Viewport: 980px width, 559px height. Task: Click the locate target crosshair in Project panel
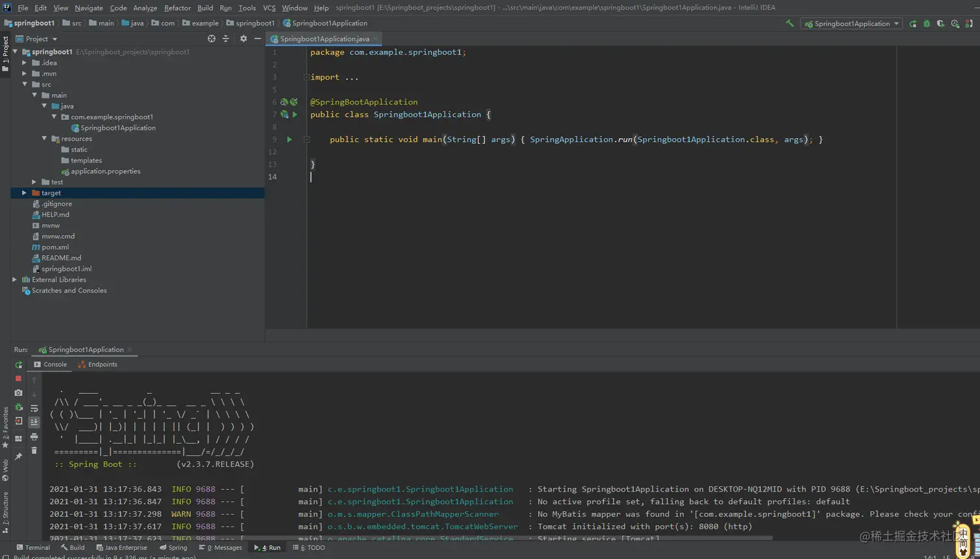(x=211, y=39)
